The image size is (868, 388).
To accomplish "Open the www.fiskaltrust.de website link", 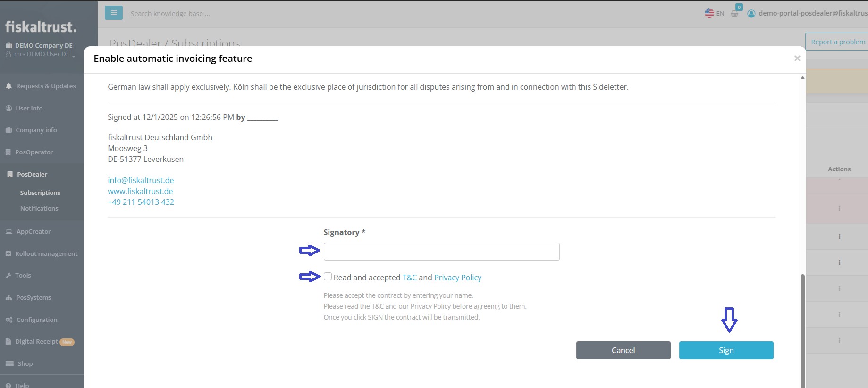I will pos(140,191).
